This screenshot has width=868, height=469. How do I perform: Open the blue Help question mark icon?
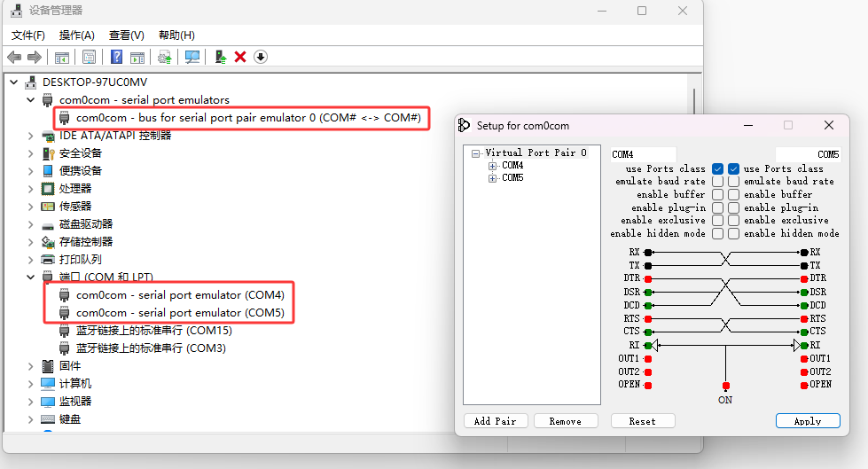tap(116, 57)
